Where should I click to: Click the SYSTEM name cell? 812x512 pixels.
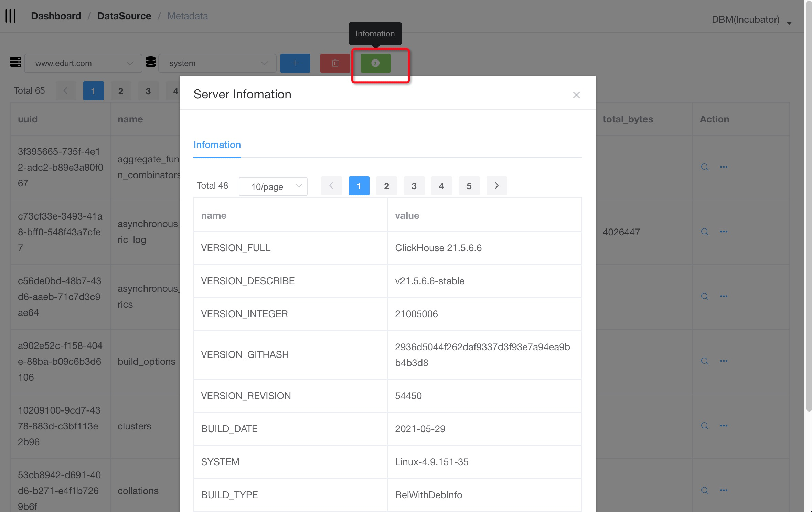[290, 462]
